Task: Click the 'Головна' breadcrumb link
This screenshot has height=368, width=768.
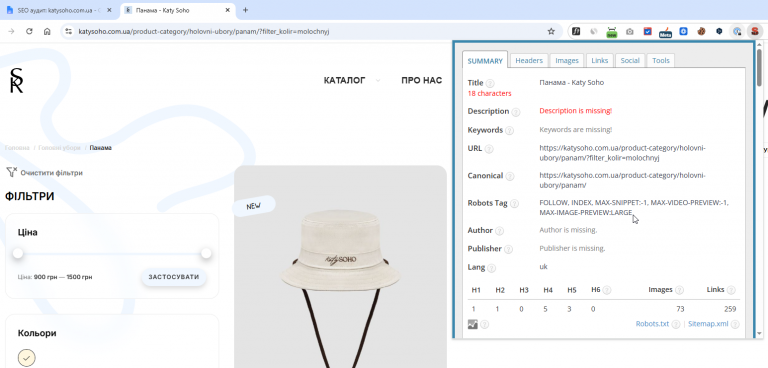Action: [17, 147]
